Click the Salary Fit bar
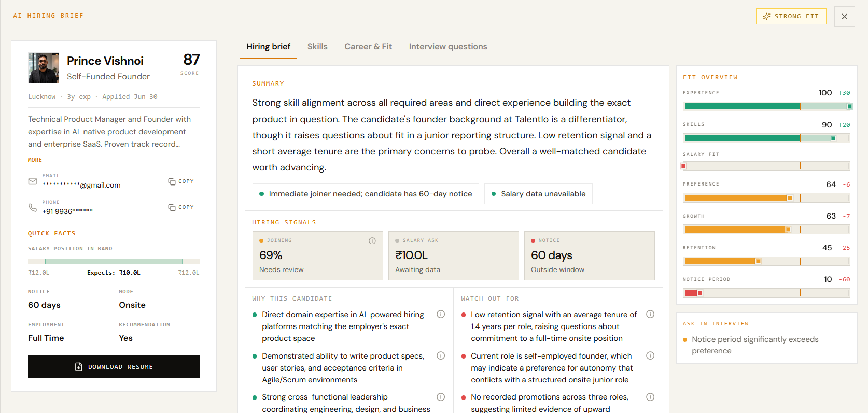 [x=766, y=166]
